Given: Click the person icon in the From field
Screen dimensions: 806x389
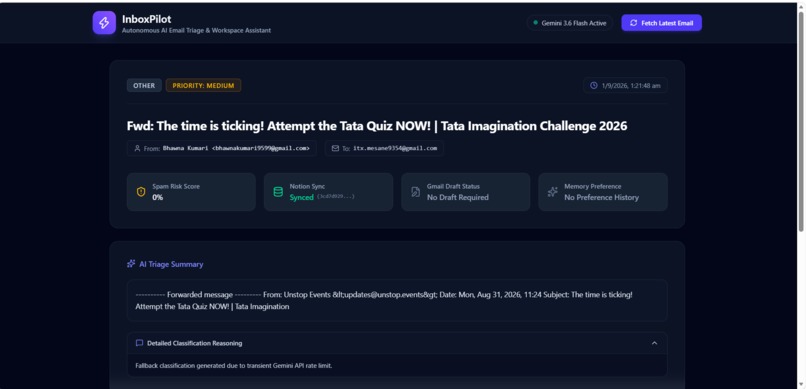Looking at the screenshot, I should coord(137,148).
